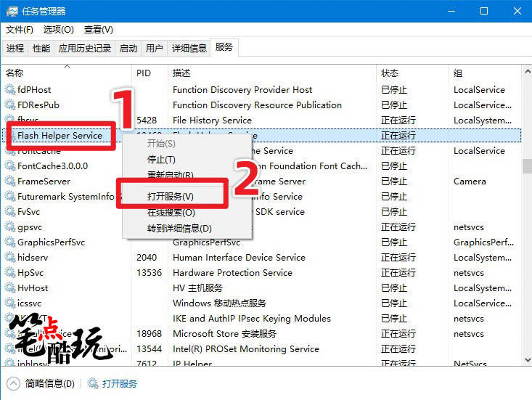Click description IKE and AuthIP IPsec Keying Modules
This screenshot has height=400, width=532.
click(x=252, y=319)
